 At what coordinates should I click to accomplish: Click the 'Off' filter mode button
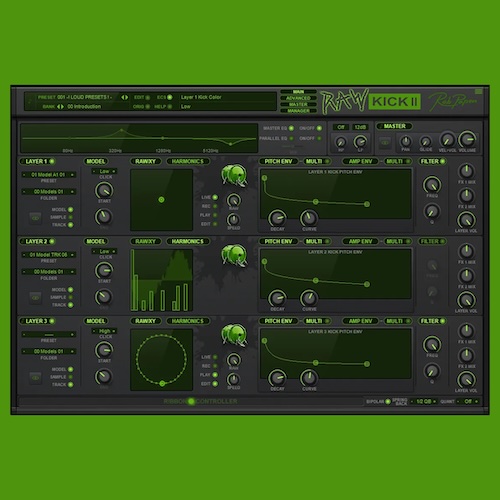(341, 127)
